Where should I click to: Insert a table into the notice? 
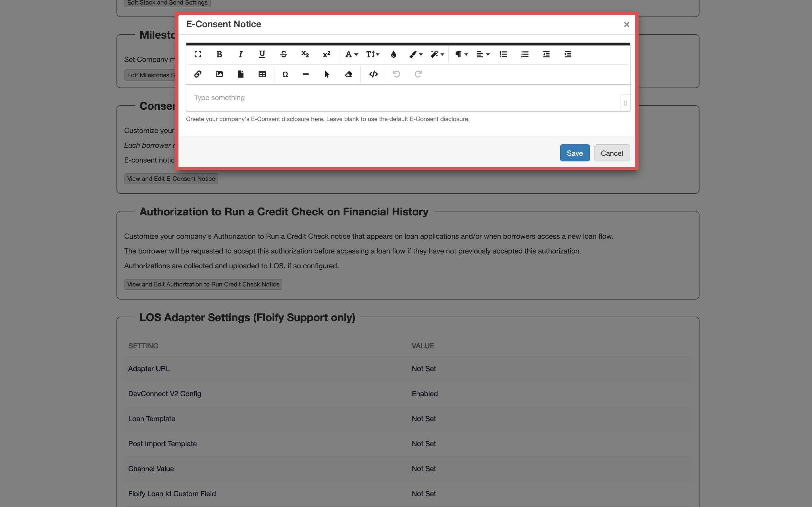(x=262, y=74)
